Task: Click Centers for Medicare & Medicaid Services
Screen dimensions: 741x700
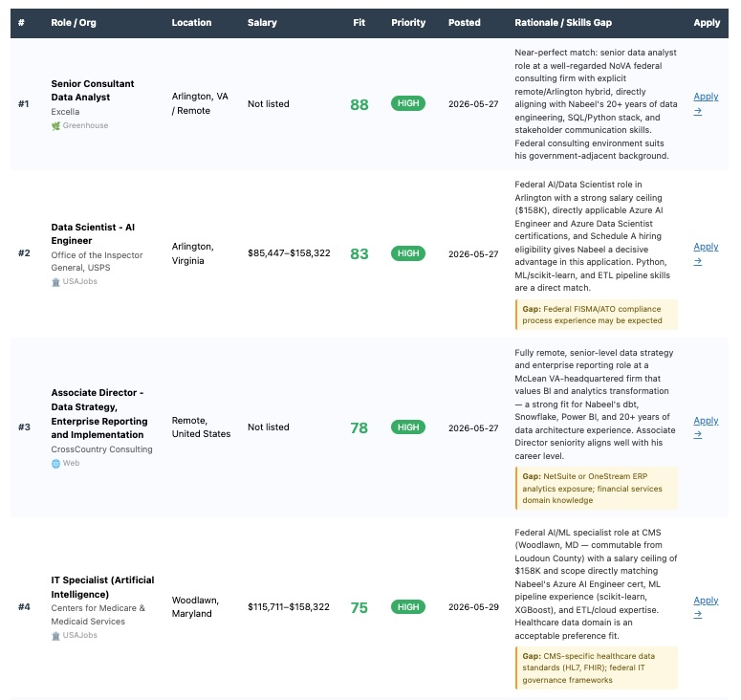Action: pyautogui.click(x=98, y=615)
